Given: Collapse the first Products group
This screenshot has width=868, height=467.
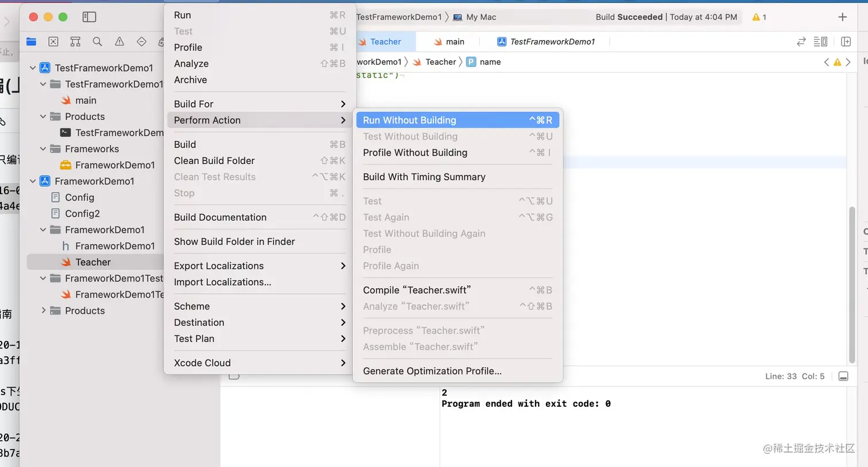Looking at the screenshot, I should [43, 116].
